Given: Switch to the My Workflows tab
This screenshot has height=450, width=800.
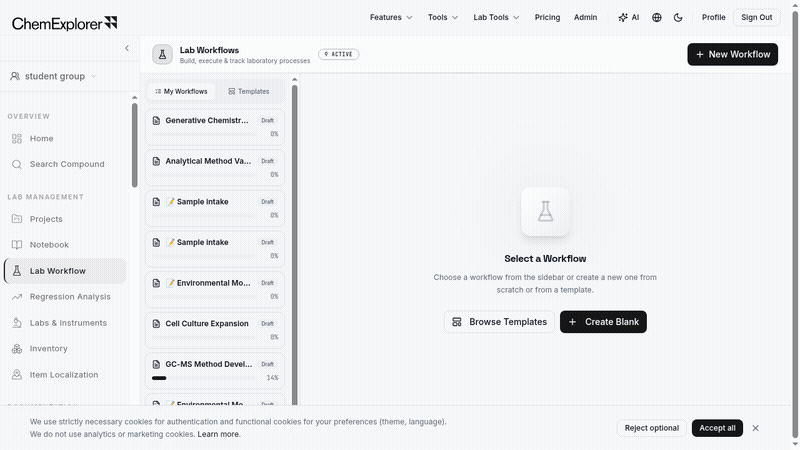Looking at the screenshot, I should [x=181, y=91].
